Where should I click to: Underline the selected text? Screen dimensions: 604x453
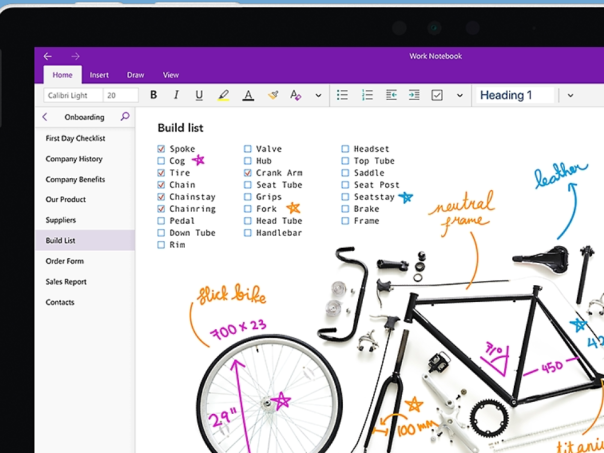pos(199,95)
